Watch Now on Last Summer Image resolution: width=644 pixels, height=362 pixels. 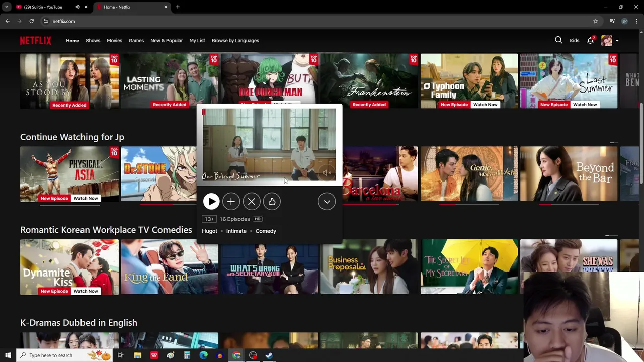[x=585, y=105]
